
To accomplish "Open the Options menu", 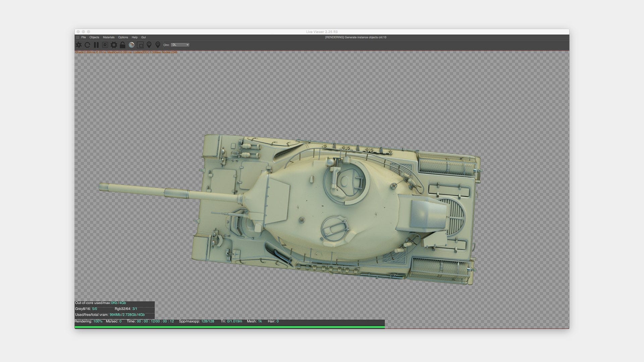I will (123, 37).
